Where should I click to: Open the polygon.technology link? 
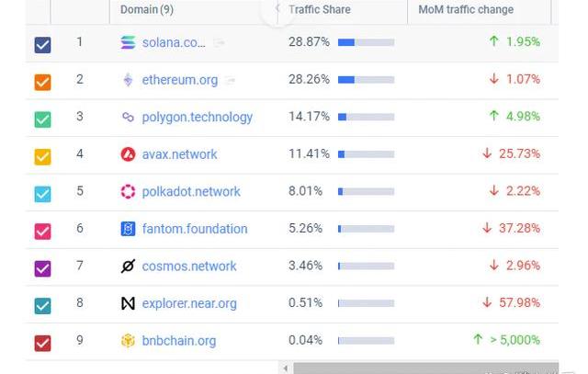(197, 117)
